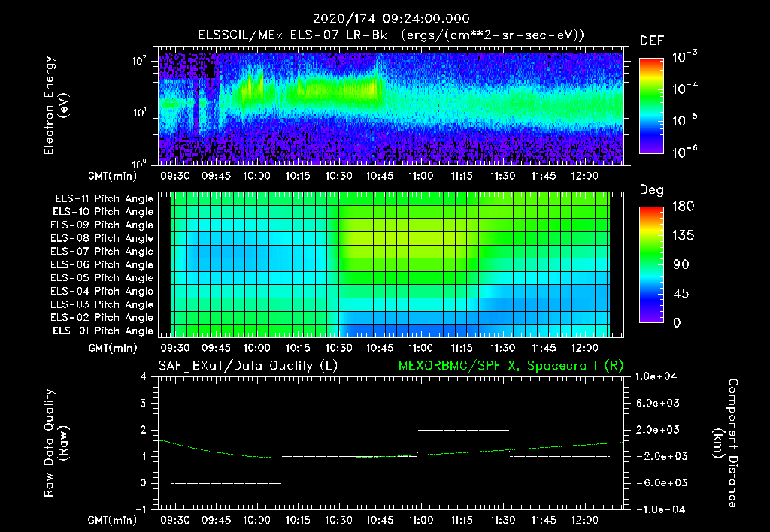The width and height of the screenshot is (770, 532).
Task: Click the Deg legend title
Action: click(x=652, y=190)
